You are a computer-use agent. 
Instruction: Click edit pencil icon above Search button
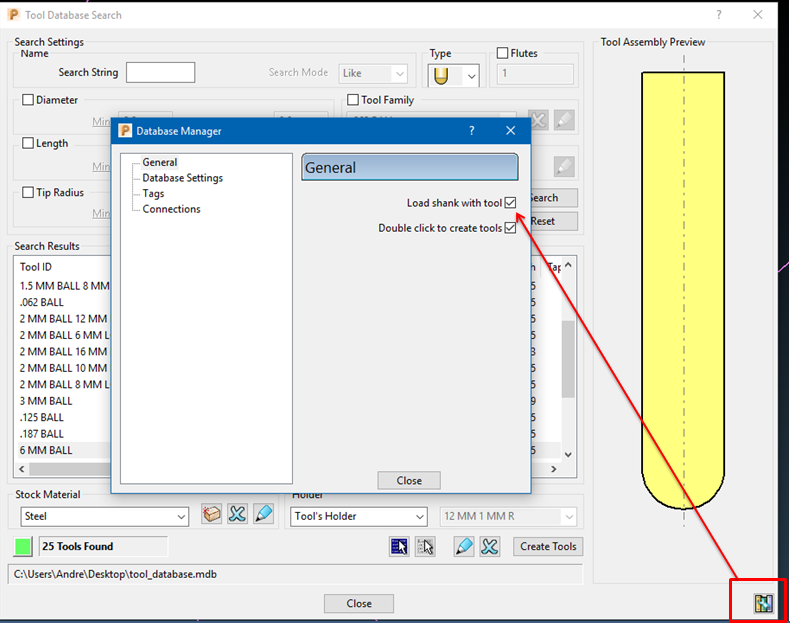(x=564, y=166)
